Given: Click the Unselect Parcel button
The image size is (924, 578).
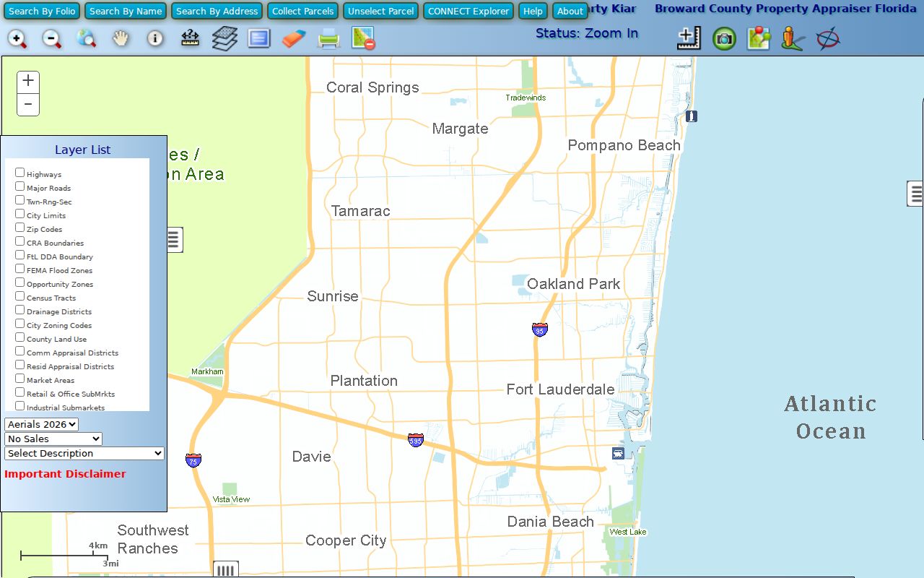Looking at the screenshot, I should click(381, 11).
